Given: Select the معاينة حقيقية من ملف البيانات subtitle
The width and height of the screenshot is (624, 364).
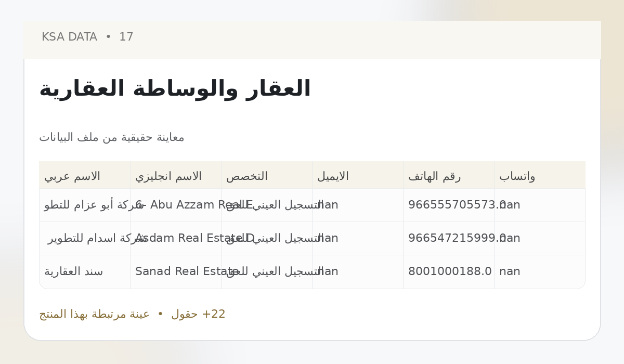Looking at the screenshot, I should pos(112,137).
